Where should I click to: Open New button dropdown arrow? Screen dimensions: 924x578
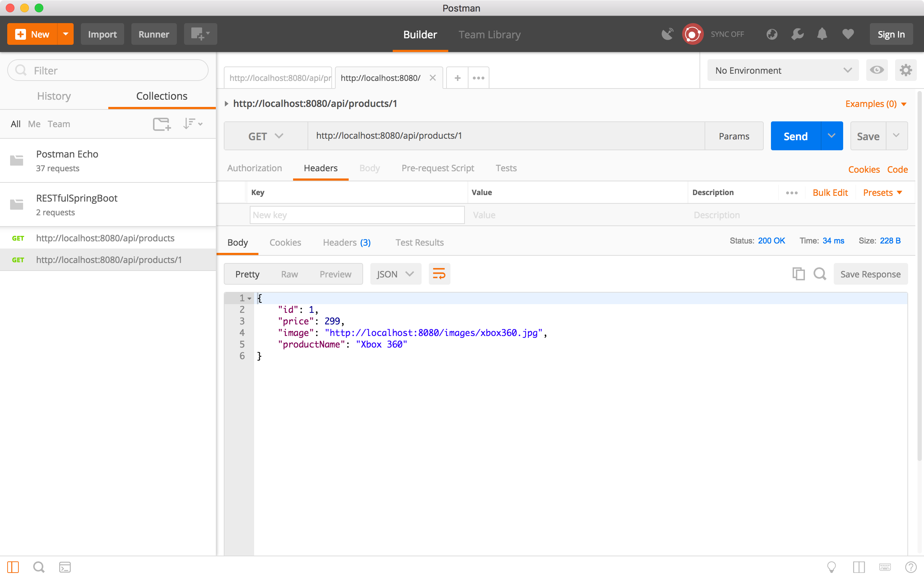(66, 34)
